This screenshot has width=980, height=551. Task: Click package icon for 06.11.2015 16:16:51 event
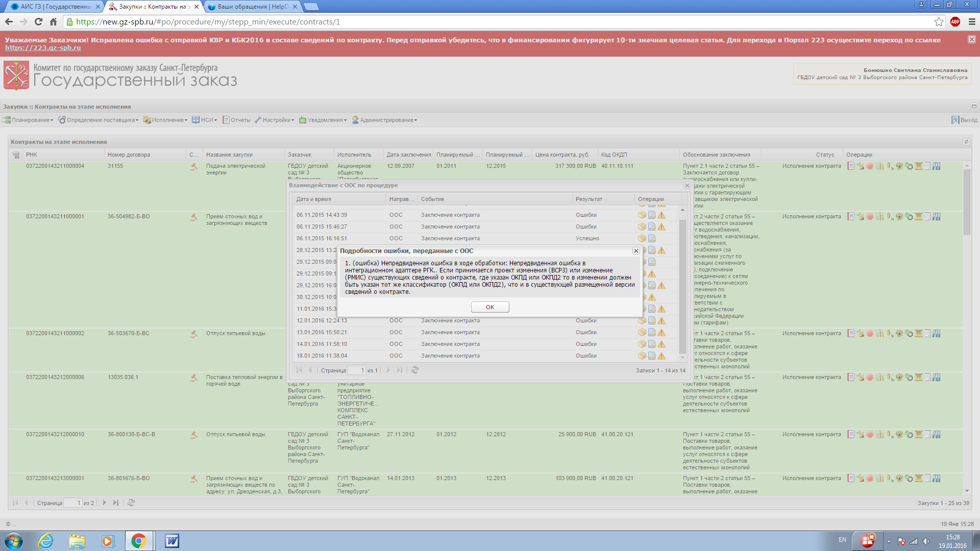642,239
